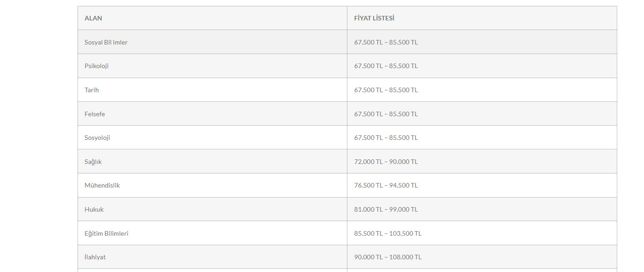Image resolution: width=644 pixels, height=272 pixels.
Task: Click the Hukuk price 81.000 TL – 99.000 TL
Action: point(386,209)
